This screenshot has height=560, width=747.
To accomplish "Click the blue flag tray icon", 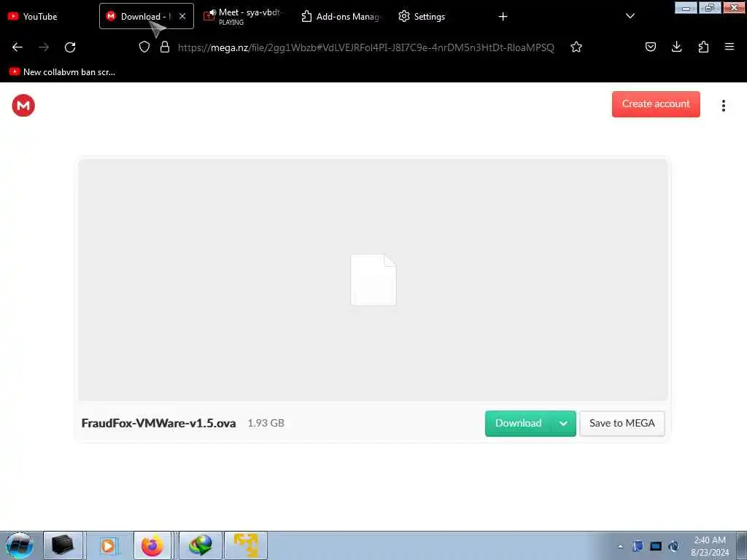I will click(638, 546).
